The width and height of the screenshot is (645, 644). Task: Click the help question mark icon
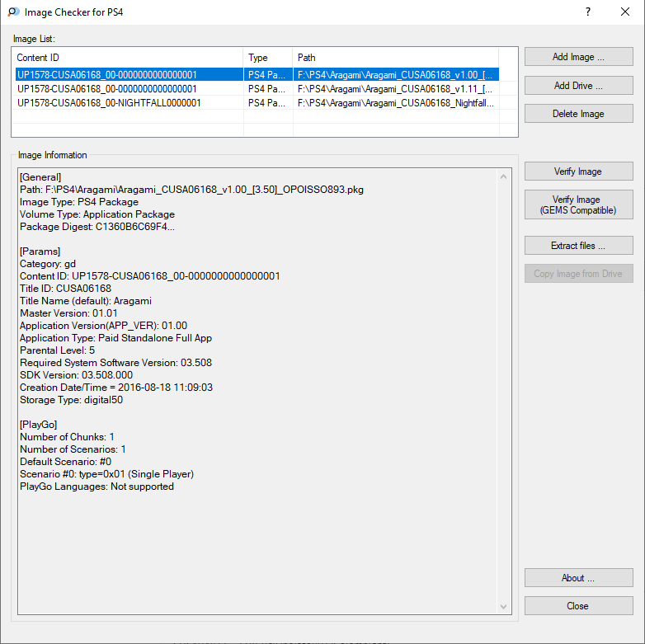click(588, 12)
